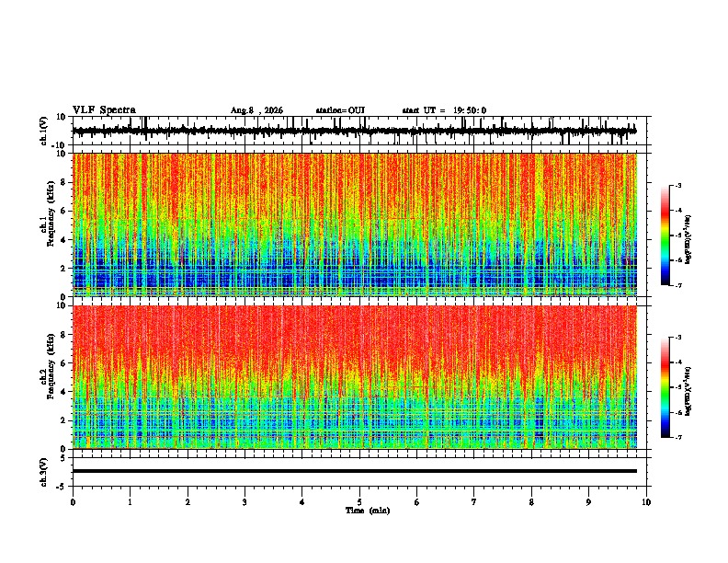Click the "8" kHz tick on ch.1 spectrogram
Viewport: 728px width, 563px height.
click(63, 182)
